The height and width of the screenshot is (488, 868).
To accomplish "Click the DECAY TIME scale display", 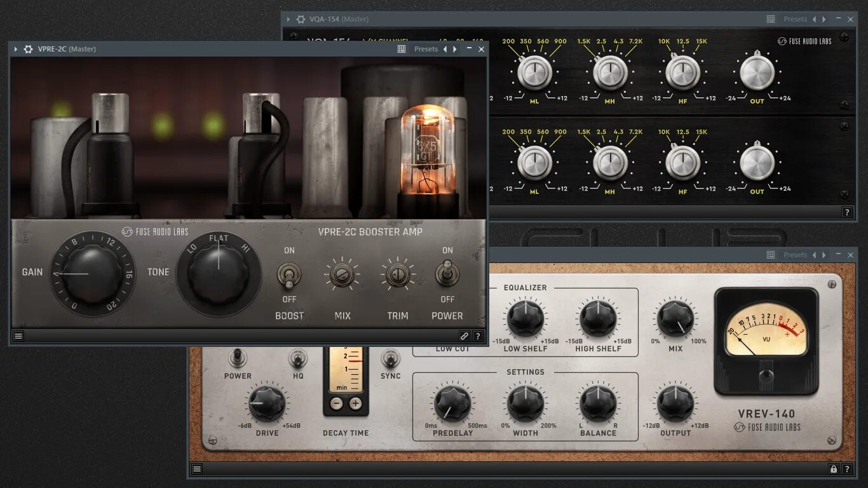I will [346, 369].
